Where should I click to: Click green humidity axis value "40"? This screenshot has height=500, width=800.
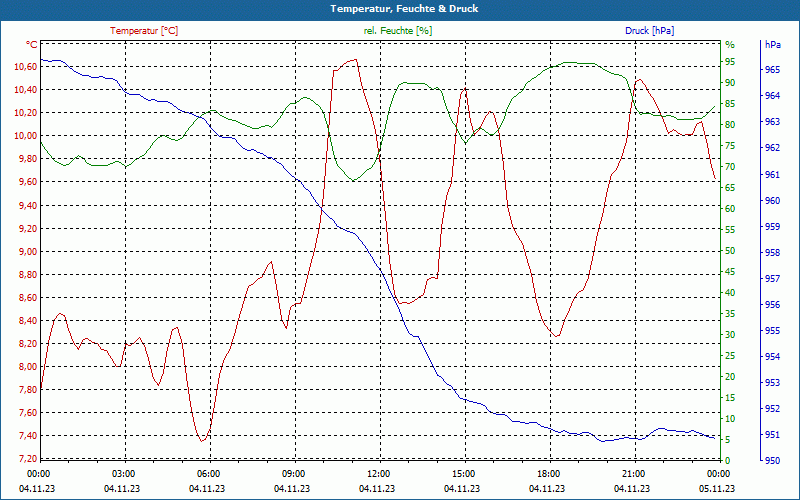point(730,293)
